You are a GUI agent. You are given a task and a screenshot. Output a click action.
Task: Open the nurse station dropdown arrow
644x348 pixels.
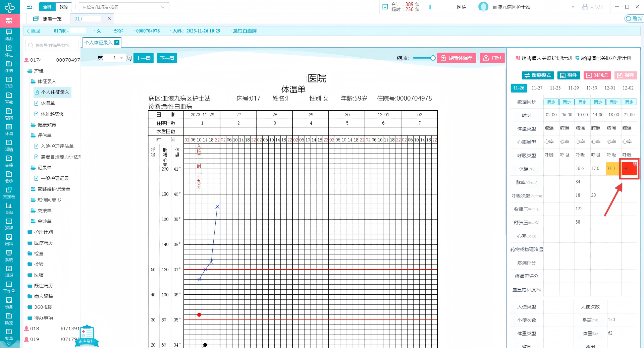pyautogui.click(x=573, y=7)
